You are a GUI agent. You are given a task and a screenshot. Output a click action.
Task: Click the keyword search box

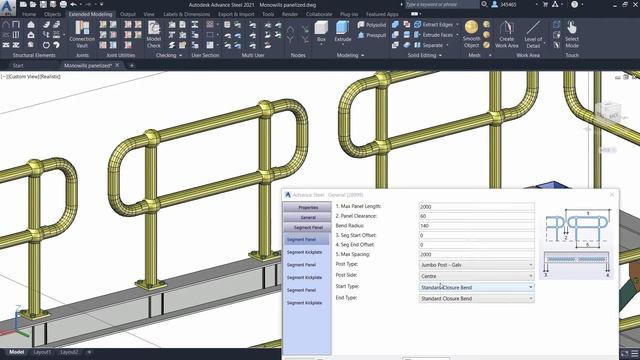(442, 4)
